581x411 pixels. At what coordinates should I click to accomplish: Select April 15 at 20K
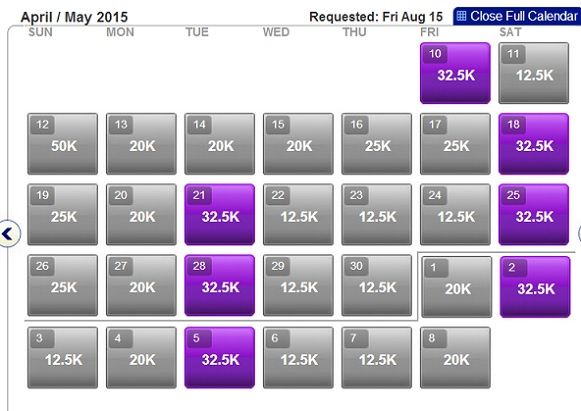[x=298, y=144]
